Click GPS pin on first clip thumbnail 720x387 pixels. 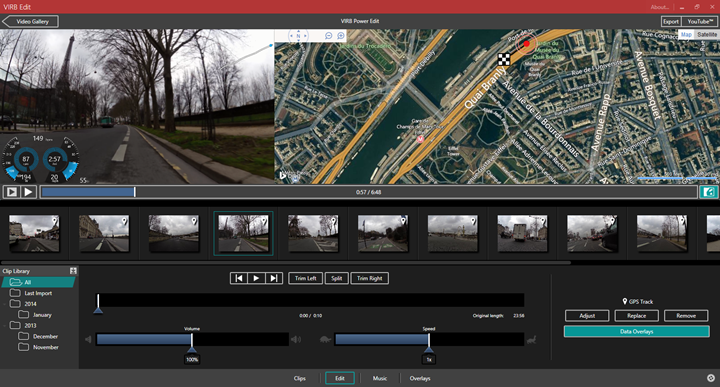[x=55, y=221]
